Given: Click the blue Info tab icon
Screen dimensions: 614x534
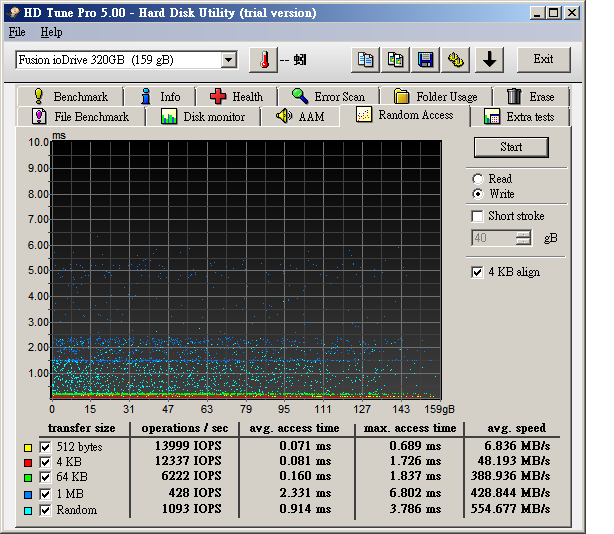Looking at the screenshot, I should click(146, 96).
